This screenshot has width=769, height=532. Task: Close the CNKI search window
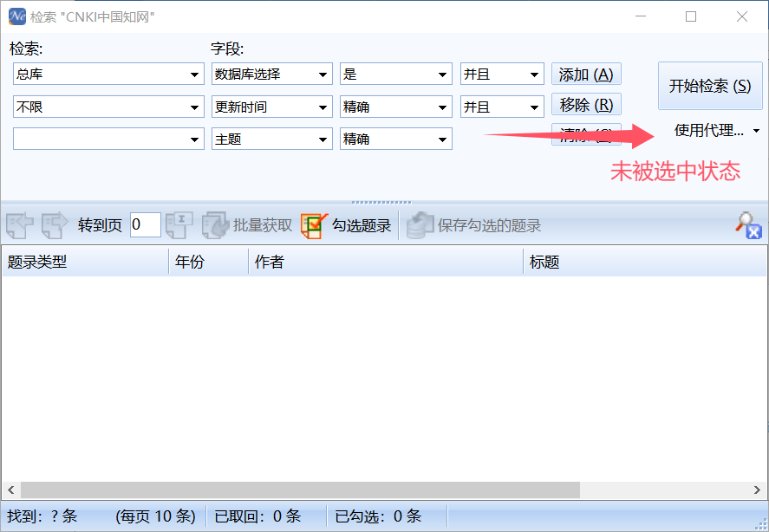point(742,16)
